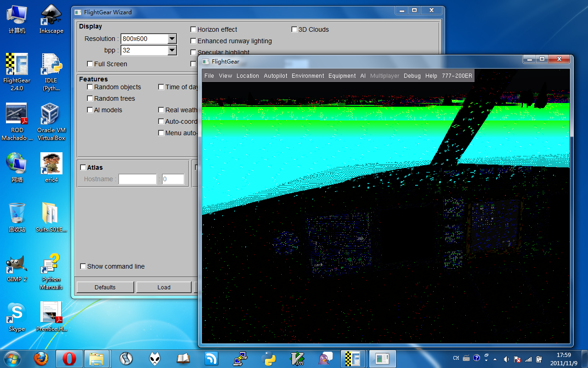The width and height of the screenshot is (588, 368).
Task: Open Vim from the taskbar
Action: (x=297, y=358)
